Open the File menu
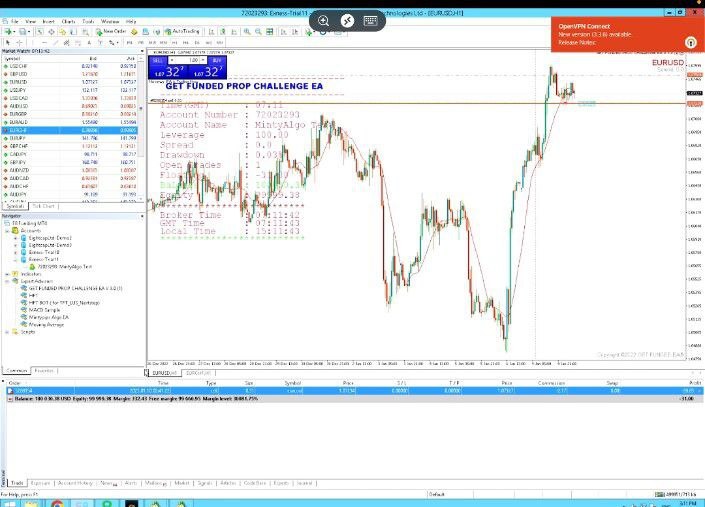 (14, 21)
